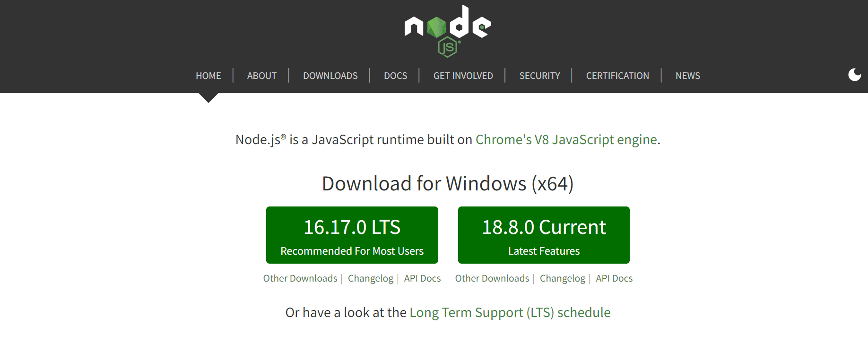This screenshot has width=868, height=352.
Task: Open API Docs for the Current release
Action: click(614, 278)
